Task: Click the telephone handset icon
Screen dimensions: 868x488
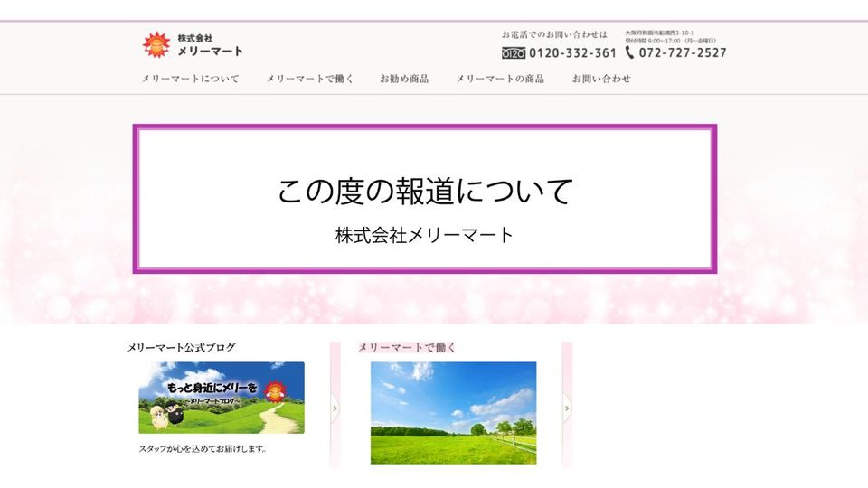Action: coord(629,52)
